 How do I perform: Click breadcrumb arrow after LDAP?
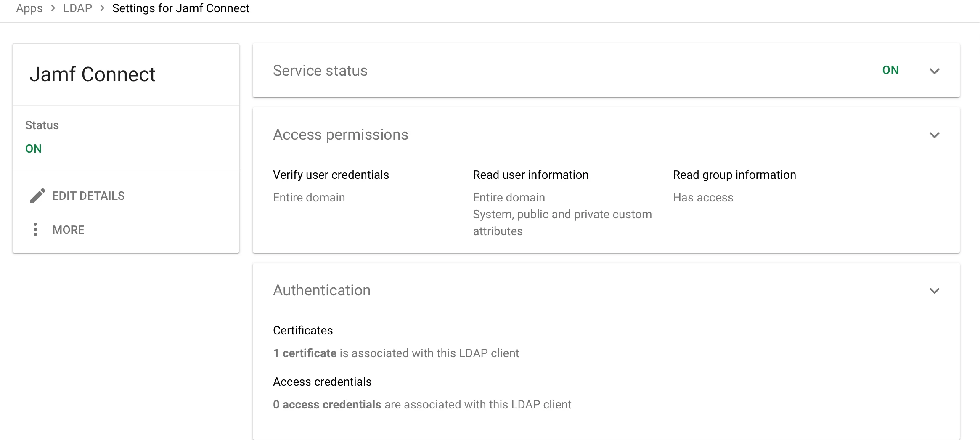[102, 8]
